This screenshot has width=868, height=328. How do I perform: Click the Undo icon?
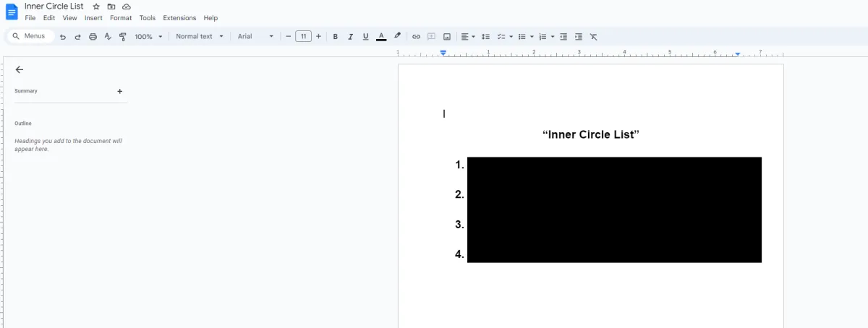click(63, 36)
